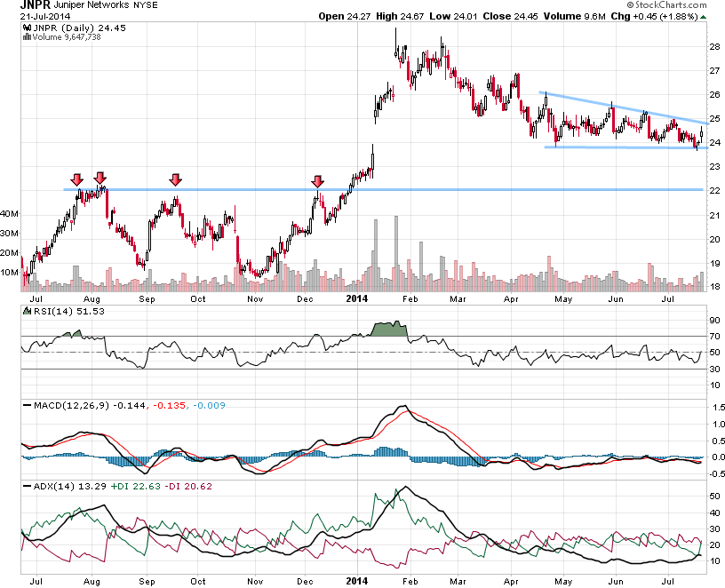Click the 40M volume axis label
The width and height of the screenshot is (725, 588).
pyautogui.click(x=9, y=214)
